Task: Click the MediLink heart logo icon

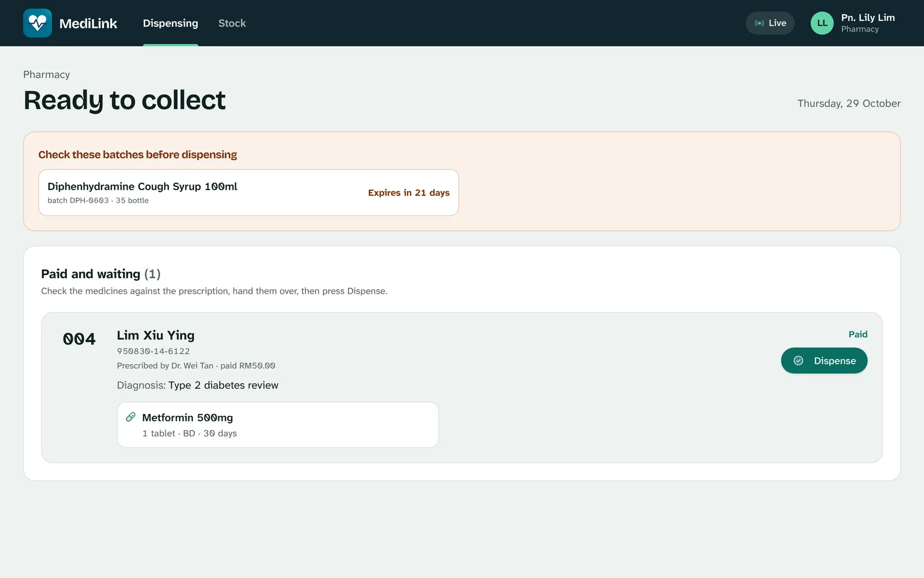Action: point(38,23)
